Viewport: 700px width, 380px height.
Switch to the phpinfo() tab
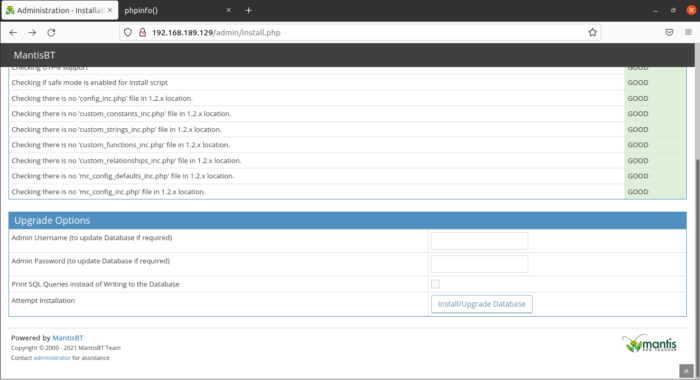click(x=174, y=10)
